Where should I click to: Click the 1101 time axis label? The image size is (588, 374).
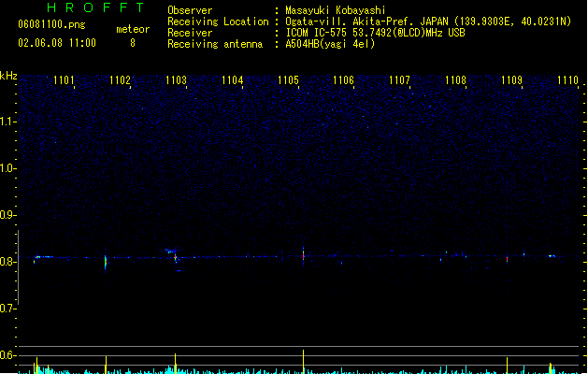(64, 80)
